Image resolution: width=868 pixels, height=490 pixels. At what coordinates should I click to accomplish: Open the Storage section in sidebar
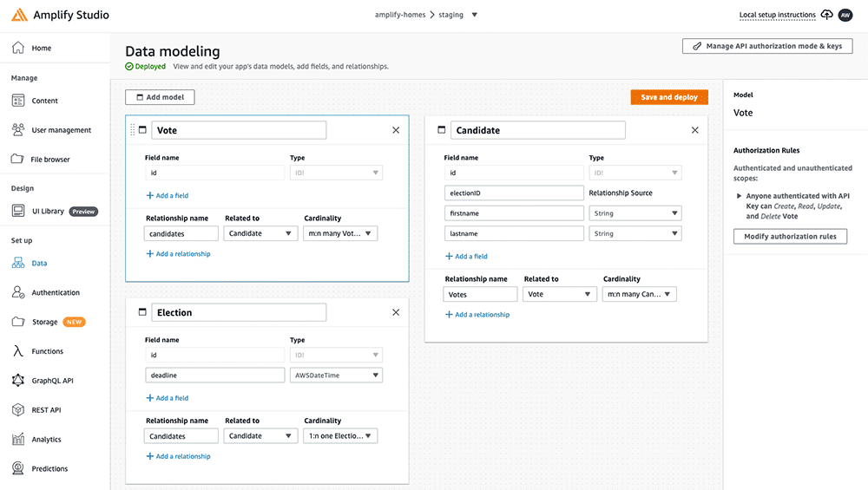coord(45,322)
